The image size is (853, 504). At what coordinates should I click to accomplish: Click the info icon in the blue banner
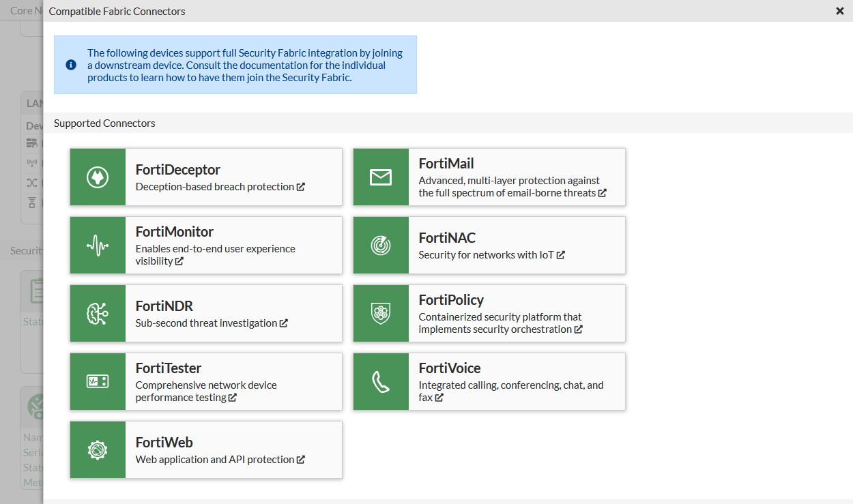pos(71,65)
